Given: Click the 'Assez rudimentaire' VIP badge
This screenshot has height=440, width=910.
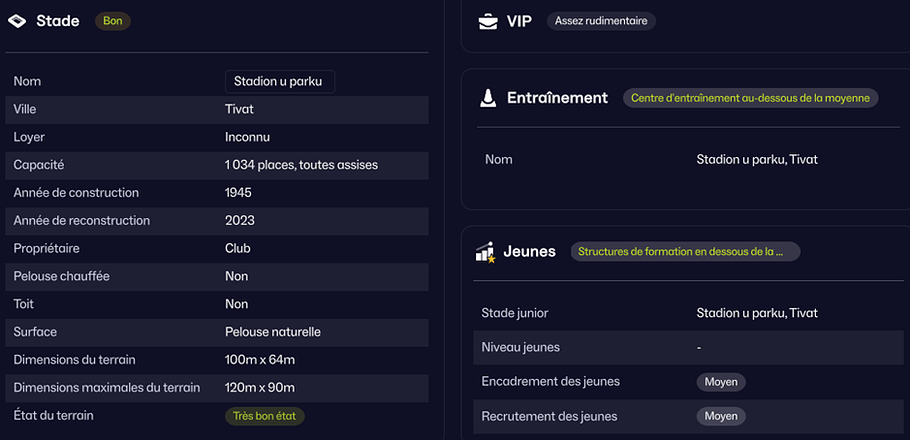Looking at the screenshot, I should [601, 21].
